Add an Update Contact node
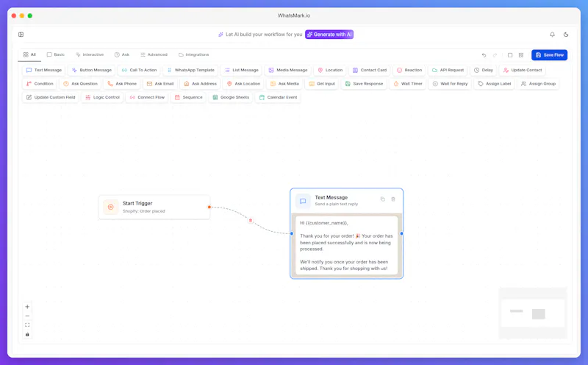 tap(523, 70)
